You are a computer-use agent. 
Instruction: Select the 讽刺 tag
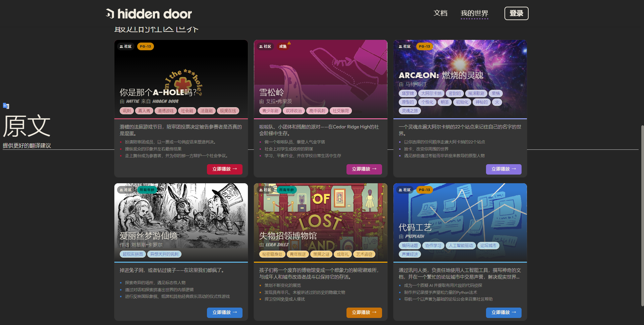click(127, 111)
